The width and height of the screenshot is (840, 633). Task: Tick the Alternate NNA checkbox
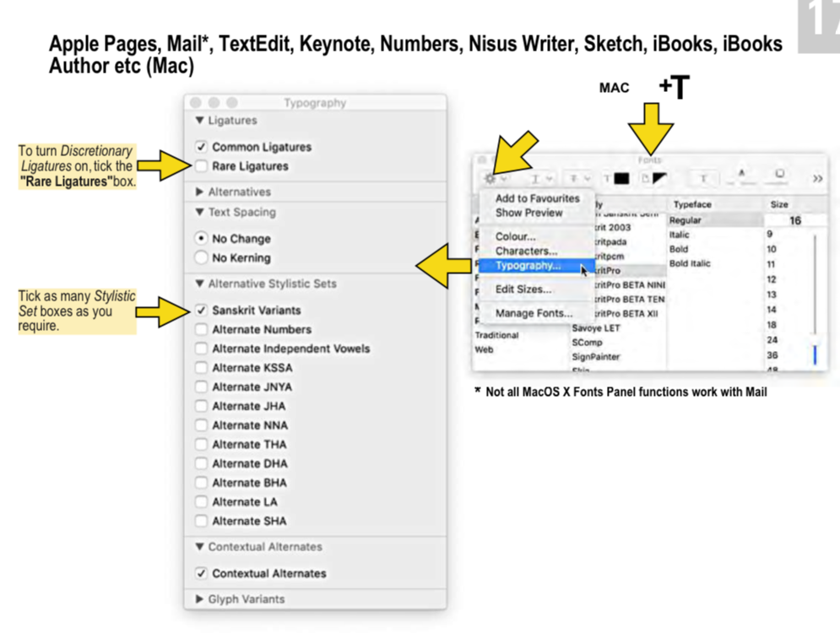click(202, 425)
